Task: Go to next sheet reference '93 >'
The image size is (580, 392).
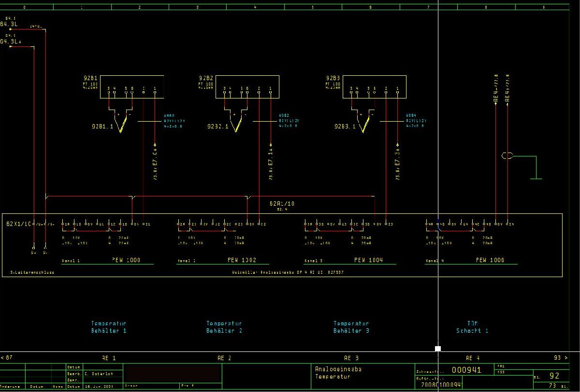Action: pyautogui.click(x=560, y=358)
